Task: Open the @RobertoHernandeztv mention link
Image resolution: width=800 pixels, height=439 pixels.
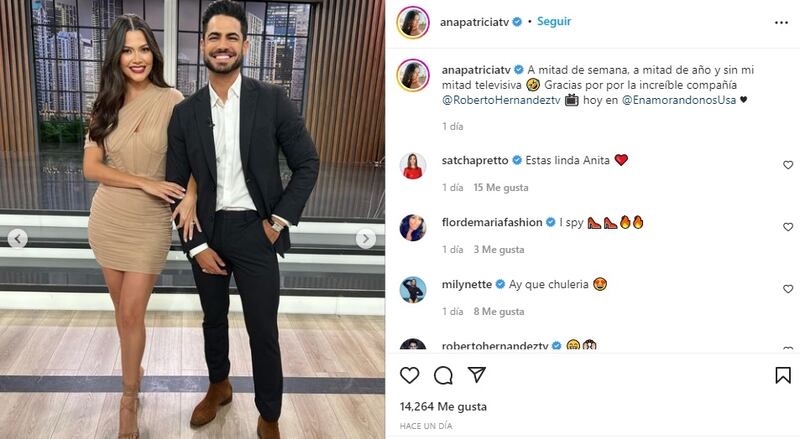Action: coord(501,100)
